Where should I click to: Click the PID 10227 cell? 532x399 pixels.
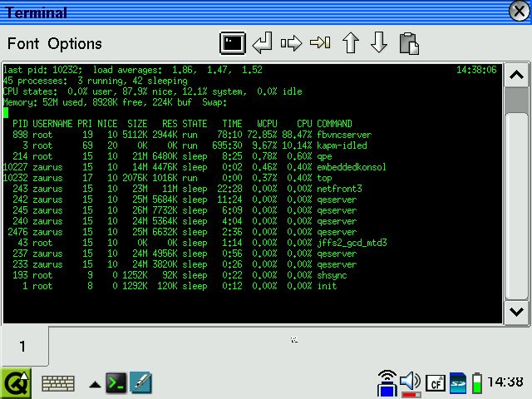click(x=16, y=167)
